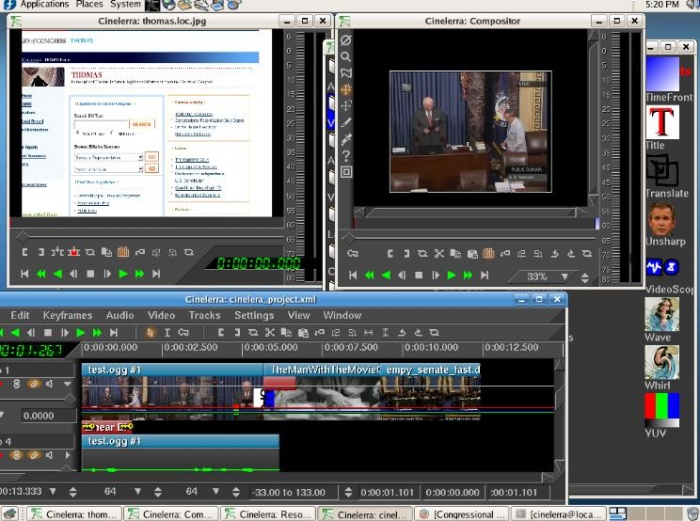Screen dimensions: 700x521
Task: Open the Compositor 33% zoom dropdown
Action: point(564,277)
